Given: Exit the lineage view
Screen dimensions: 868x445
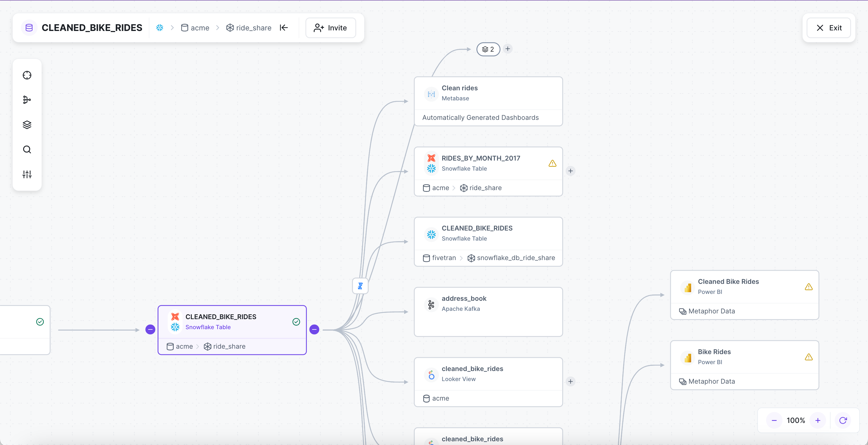Looking at the screenshot, I should [829, 28].
